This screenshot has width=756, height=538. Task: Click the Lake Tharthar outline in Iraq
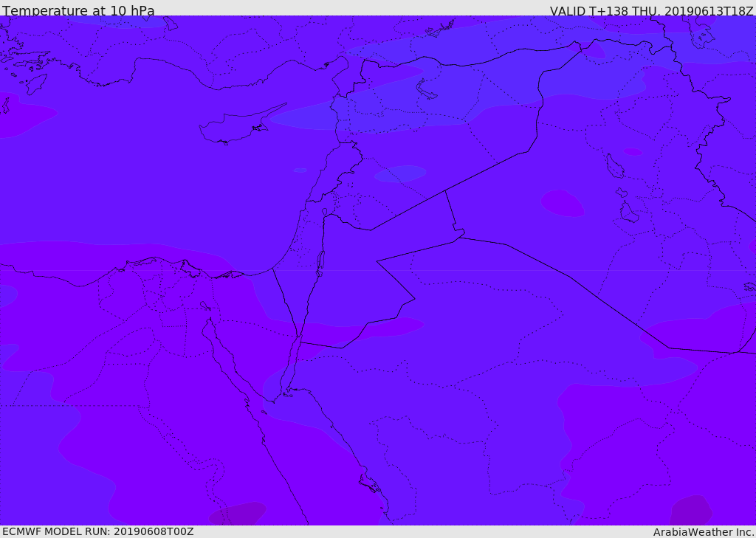pyautogui.click(x=614, y=166)
